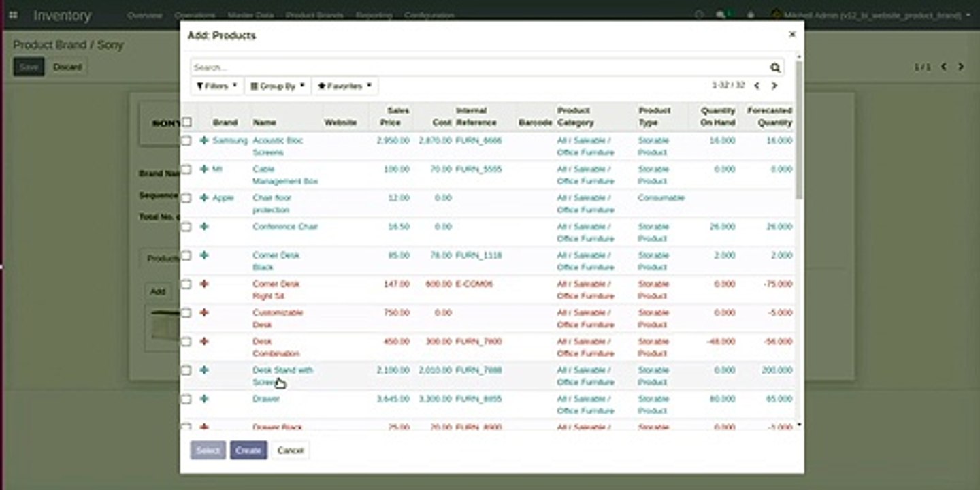The width and height of the screenshot is (980, 490).
Task: Sort by Forecasted Quantity column header
Action: 769,116
